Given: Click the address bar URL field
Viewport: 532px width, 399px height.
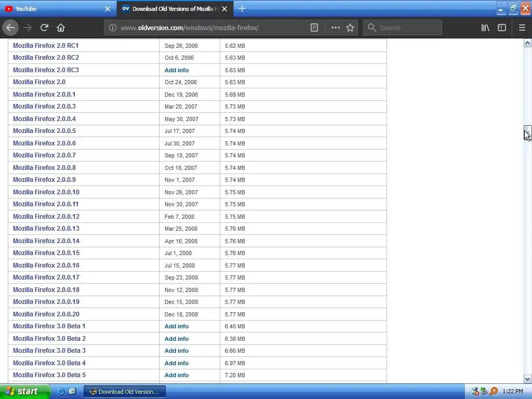Looking at the screenshot, I should pyautogui.click(x=214, y=28).
